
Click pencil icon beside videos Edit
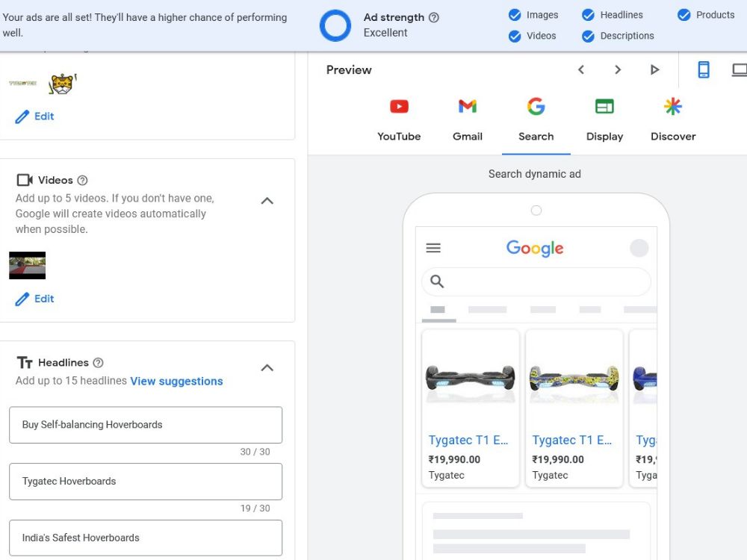pos(22,299)
